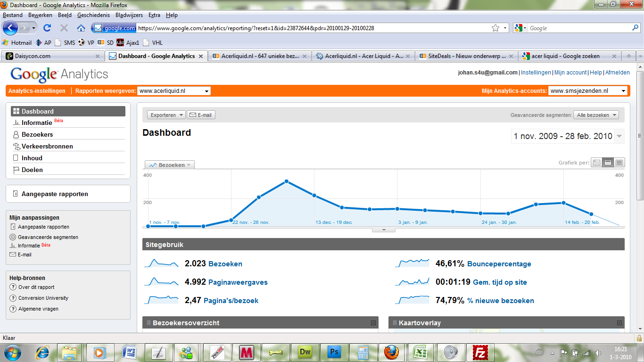Viewport: 644px width, 362px height.
Task: Open the Conversion University help link
Action: tap(43, 298)
